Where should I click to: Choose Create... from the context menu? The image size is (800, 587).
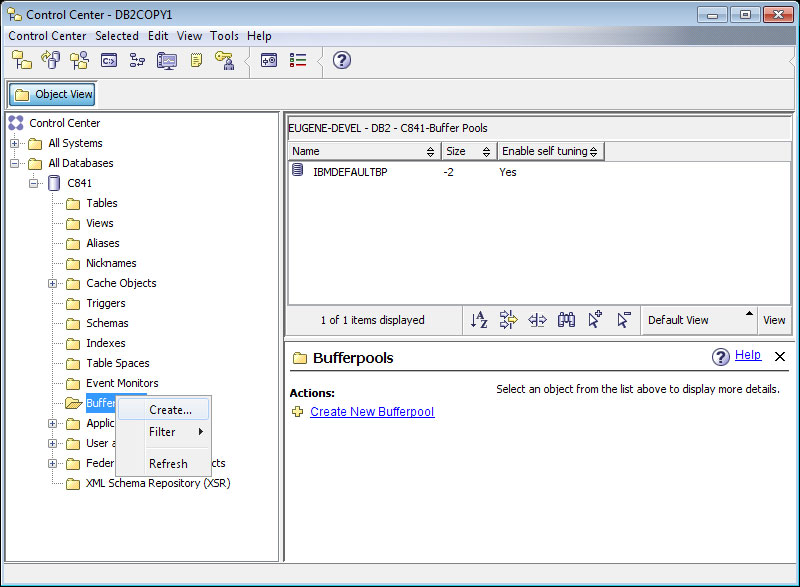(x=170, y=410)
